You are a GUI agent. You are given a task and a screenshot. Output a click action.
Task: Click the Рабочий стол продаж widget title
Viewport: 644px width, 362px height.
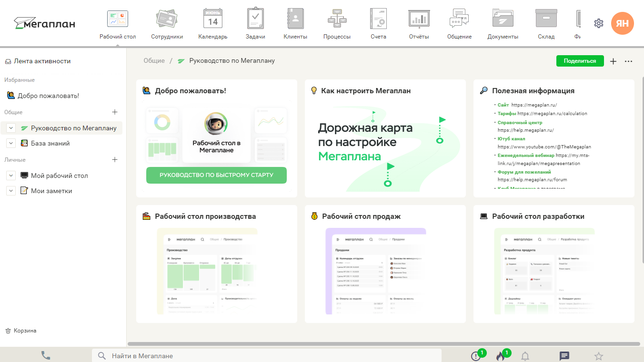(362, 216)
